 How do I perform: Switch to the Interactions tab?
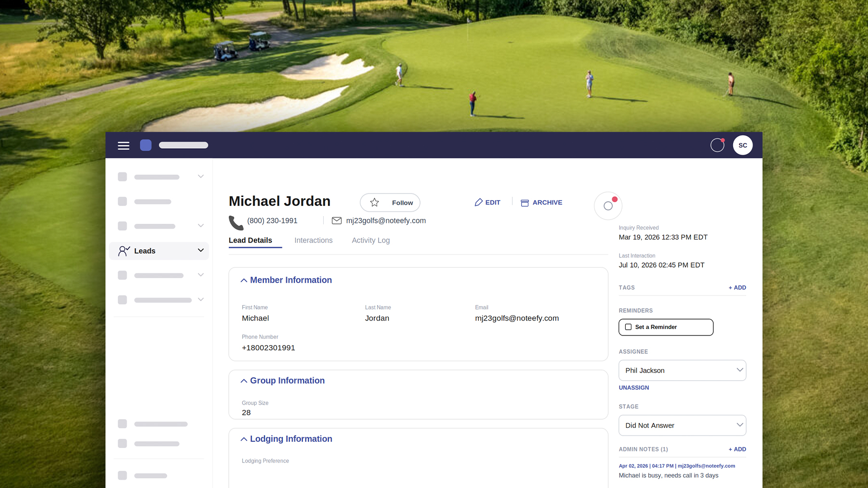tap(314, 241)
